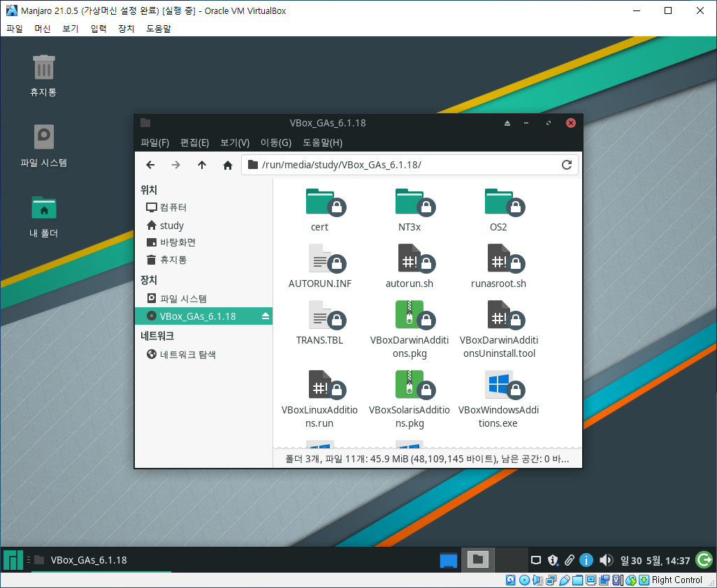This screenshot has width=717, height=588.
Task: Open Trash icon on desktop
Action: tap(43, 75)
